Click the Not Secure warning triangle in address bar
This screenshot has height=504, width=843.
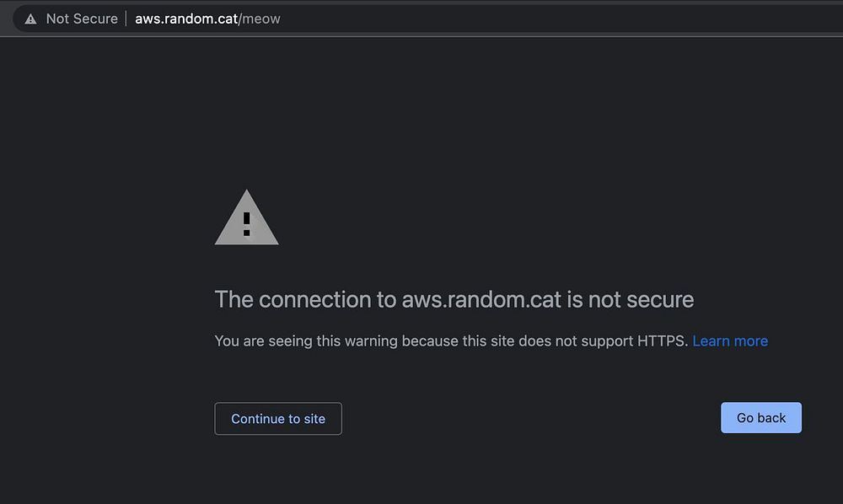click(x=31, y=19)
